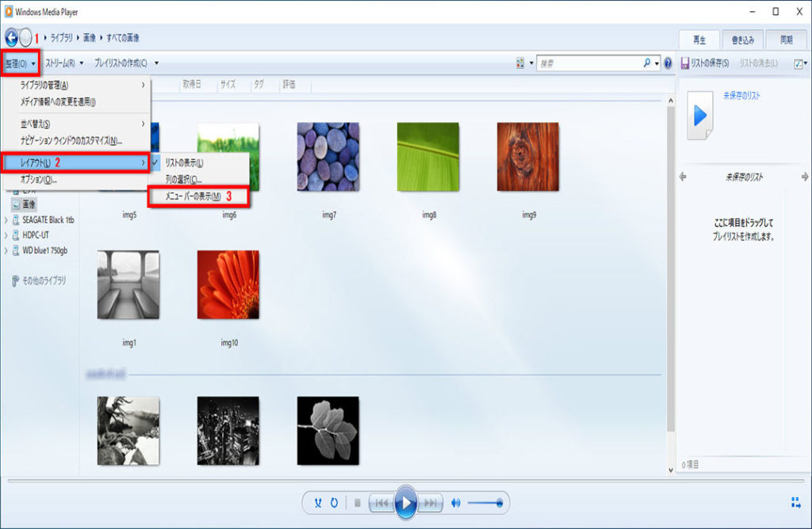Image resolution: width=812 pixels, height=529 pixels.
Task: Click the repeat icon in playback bar
Action: (x=335, y=502)
